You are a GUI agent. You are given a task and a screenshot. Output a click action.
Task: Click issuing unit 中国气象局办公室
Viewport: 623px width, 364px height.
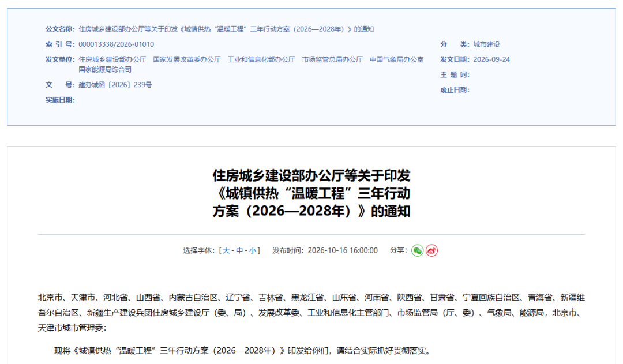[x=396, y=59]
